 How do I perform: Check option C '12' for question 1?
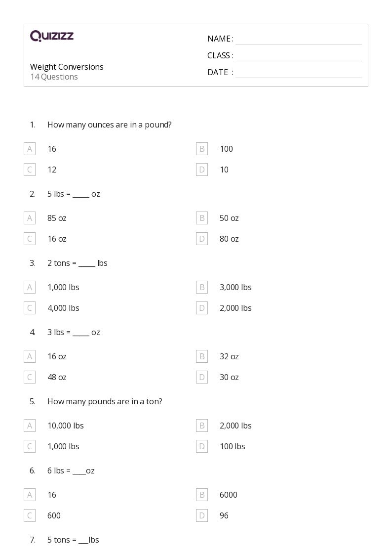pos(30,170)
